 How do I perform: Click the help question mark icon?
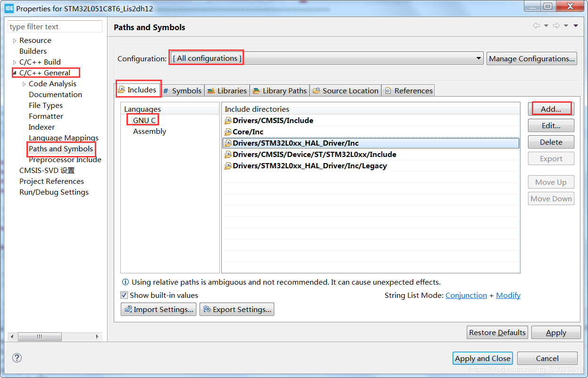tap(17, 358)
